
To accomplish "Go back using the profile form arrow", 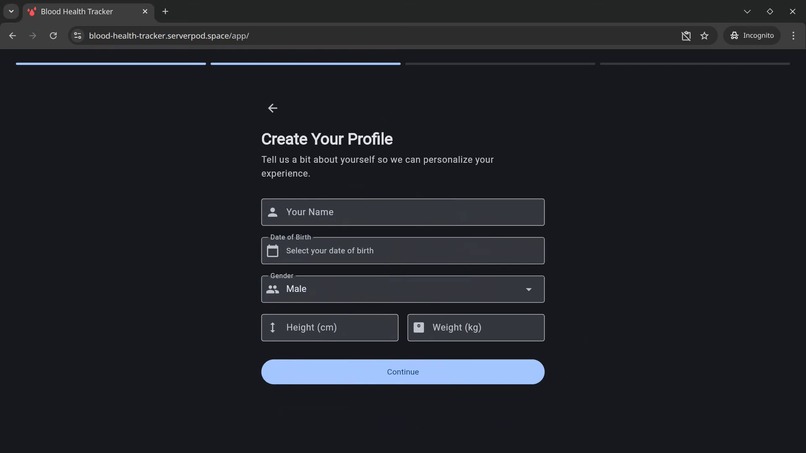I will 272,108.
